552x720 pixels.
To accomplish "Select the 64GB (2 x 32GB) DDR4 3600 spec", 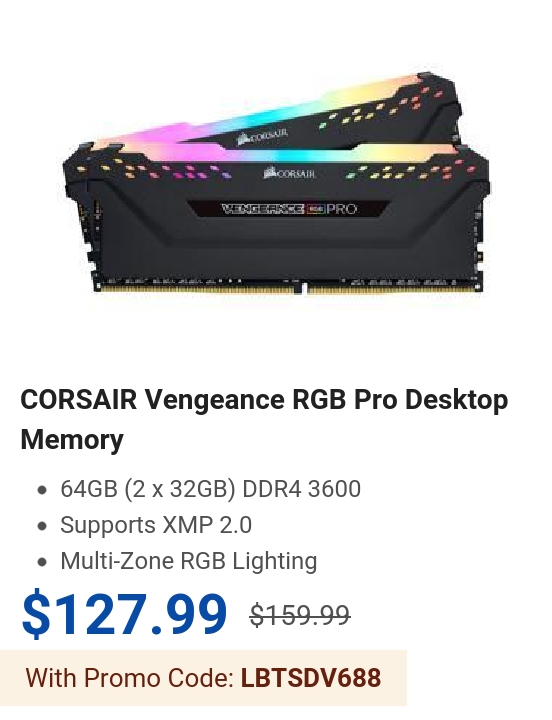I will point(210,489).
